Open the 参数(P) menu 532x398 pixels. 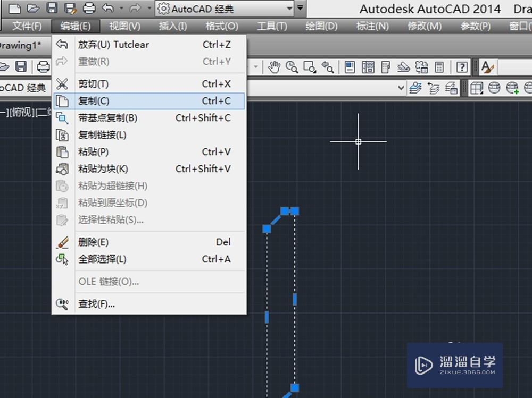475,26
